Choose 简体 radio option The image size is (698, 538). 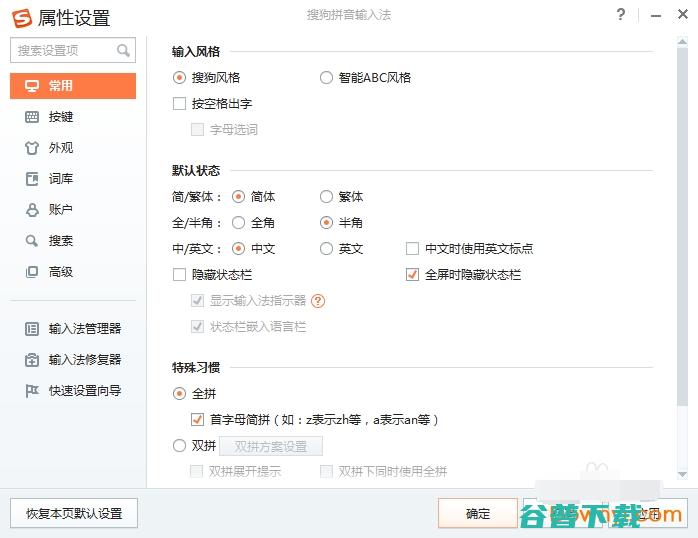(239, 196)
